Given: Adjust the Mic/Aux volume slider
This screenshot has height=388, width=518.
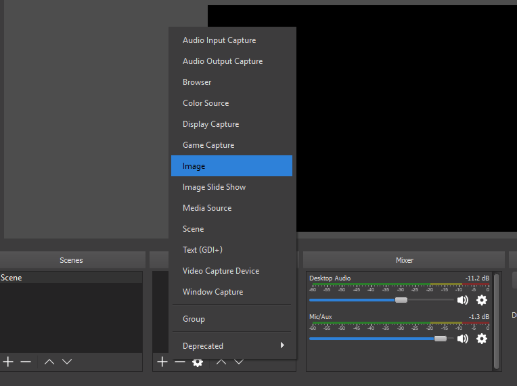Looking at the screenshot, I should click(x=382, y=339).
